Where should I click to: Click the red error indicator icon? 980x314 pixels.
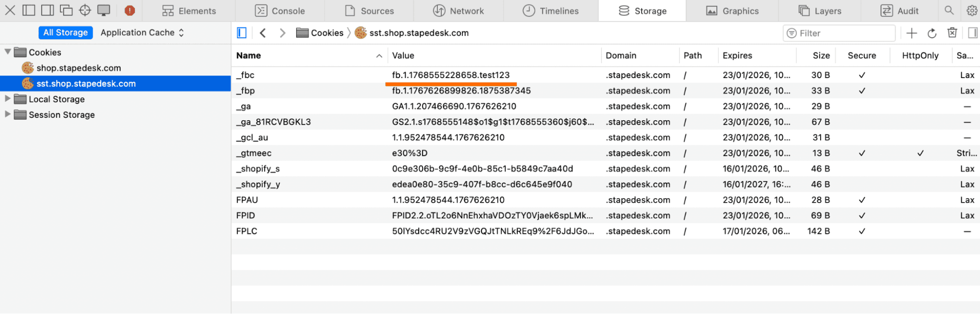129,10
